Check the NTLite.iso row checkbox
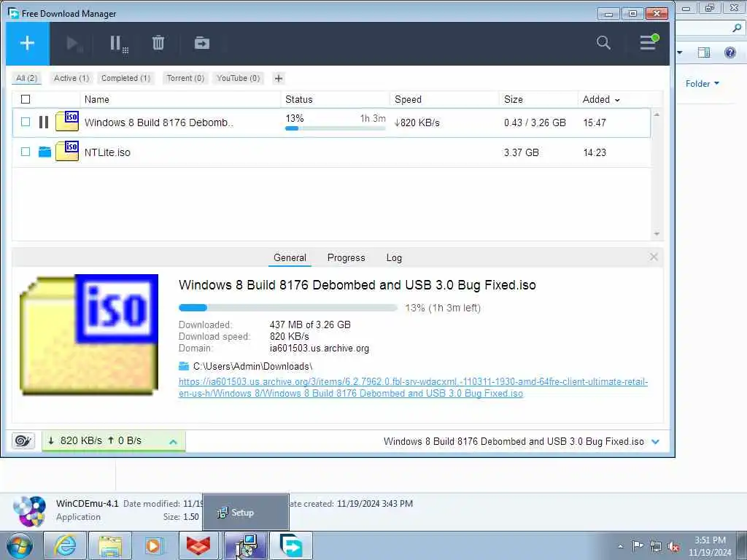The image size is (747, 560). [26, 152]
